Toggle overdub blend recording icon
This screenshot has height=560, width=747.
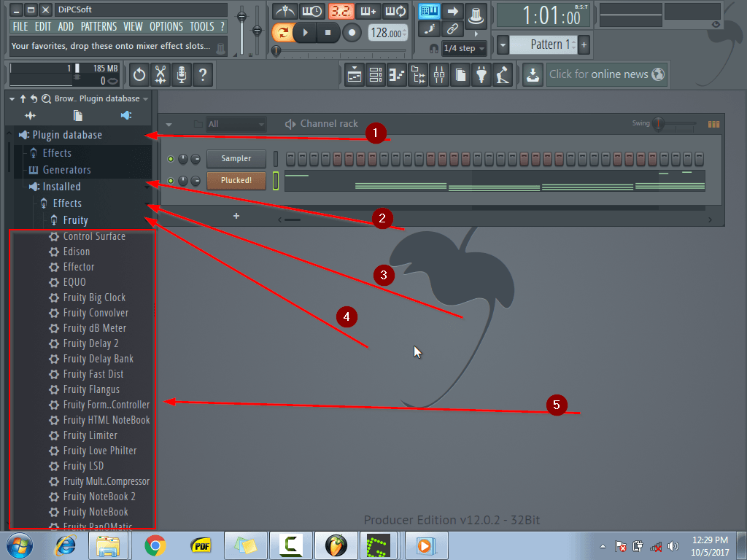pyautogui.click(x=368, y=11)
